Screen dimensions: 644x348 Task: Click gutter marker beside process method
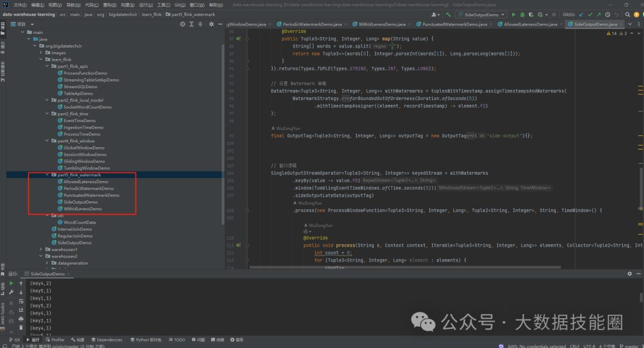coord(238,246)
